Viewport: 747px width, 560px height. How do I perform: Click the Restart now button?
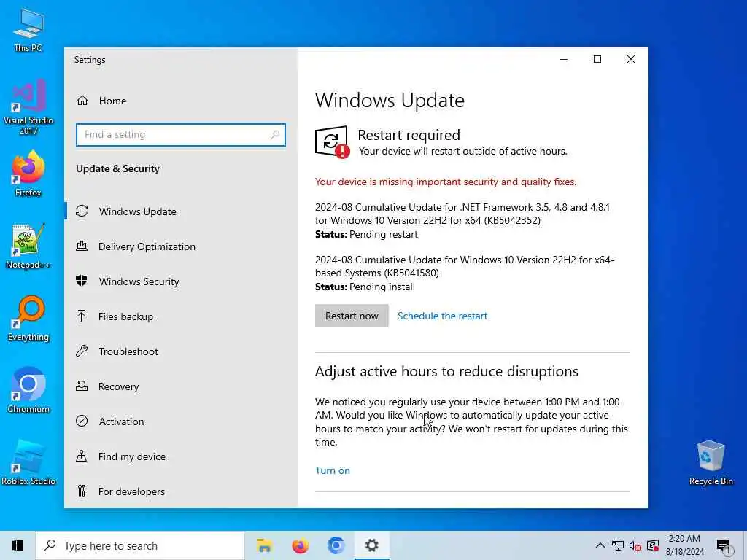pyautogui.click(x=352, y=316)
